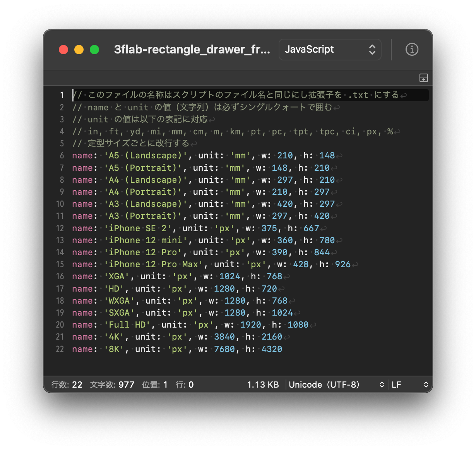The width and height of the screenshot is (476, 450).
Task: Click the yellow minimize window button
Action: pyautogui.click(x=79, y=50)
